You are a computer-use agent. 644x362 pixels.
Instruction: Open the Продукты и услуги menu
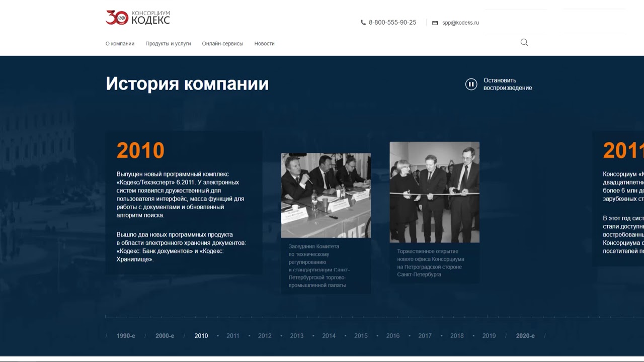(x=168, y=44)
